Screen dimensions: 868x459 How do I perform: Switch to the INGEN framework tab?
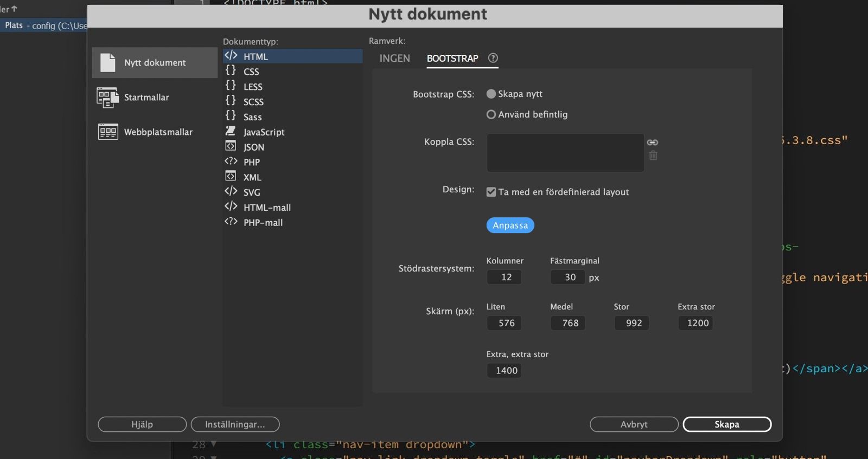coord(394,58)
